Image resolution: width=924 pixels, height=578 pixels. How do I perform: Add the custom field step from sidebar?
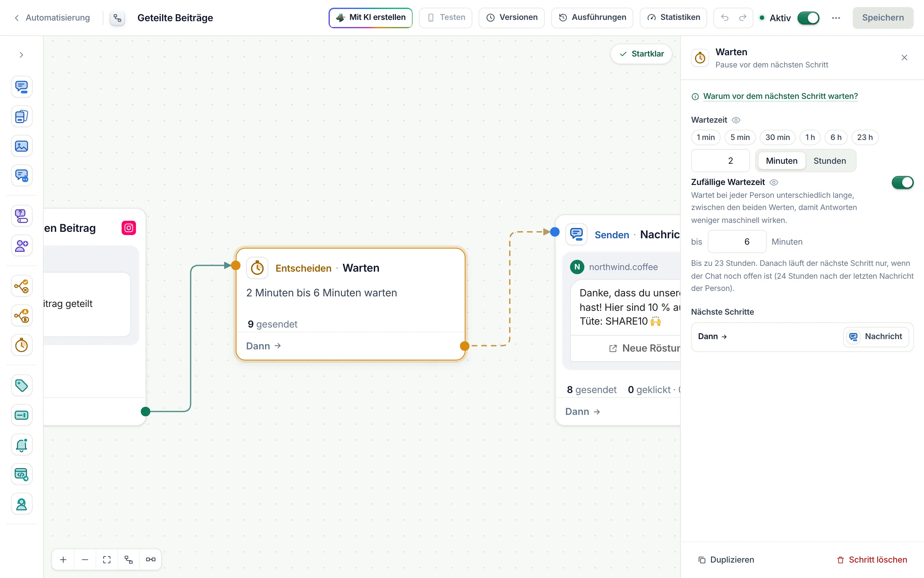click(21, 415)
